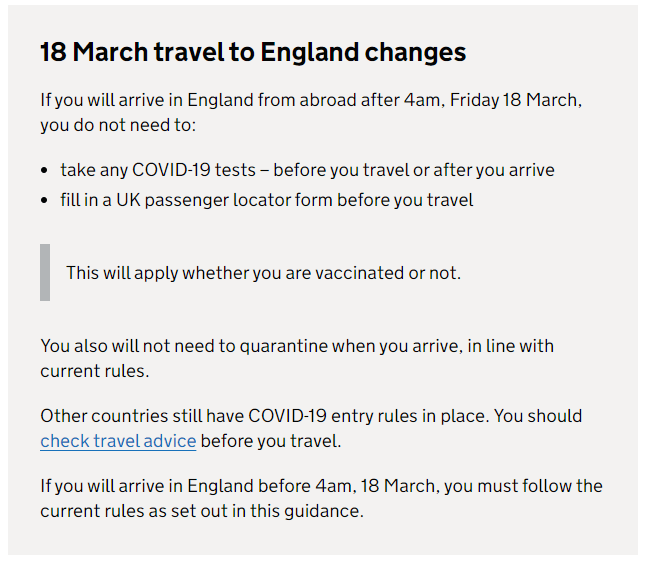The width and height of the screenshot is (646, 563).
Task: Click the sentence mentioning "after 4am, Friday 18 March"
Action: coord(311,112)
